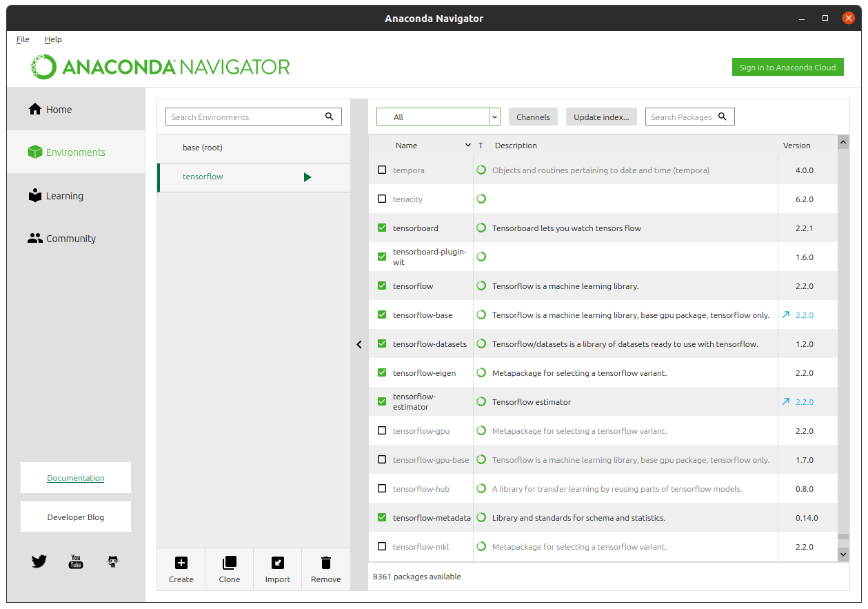
Task: Click the type icon for tensorflow-hub package
Action: point(481,488)
